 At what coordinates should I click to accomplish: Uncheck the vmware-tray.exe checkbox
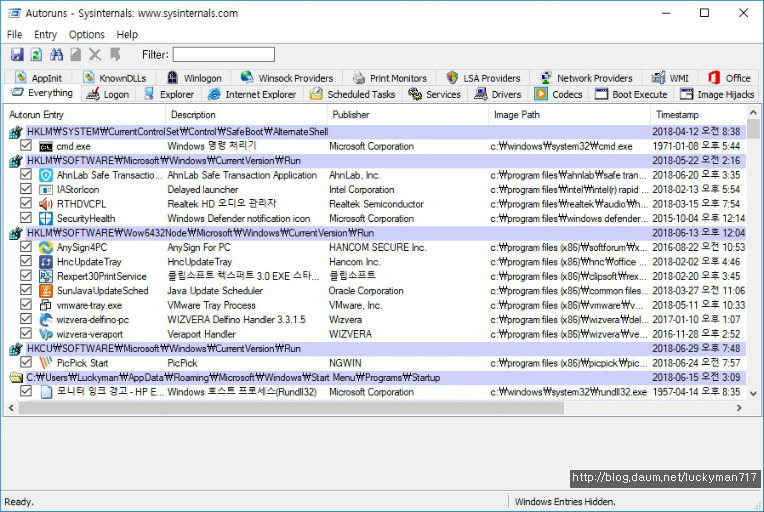26,304
